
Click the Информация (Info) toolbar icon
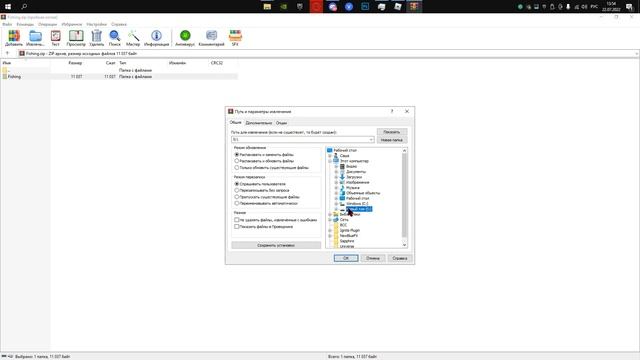[x=156, y=36]
